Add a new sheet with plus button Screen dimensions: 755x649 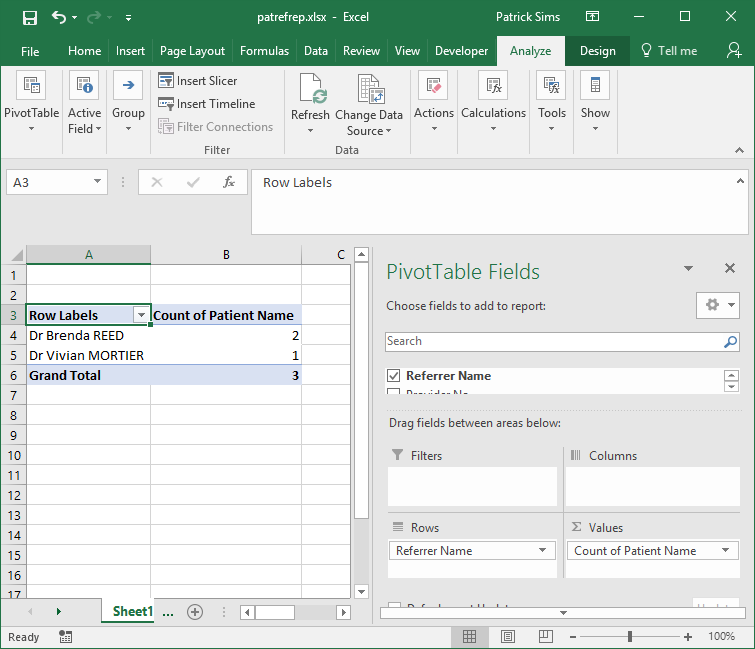[195, 612]
